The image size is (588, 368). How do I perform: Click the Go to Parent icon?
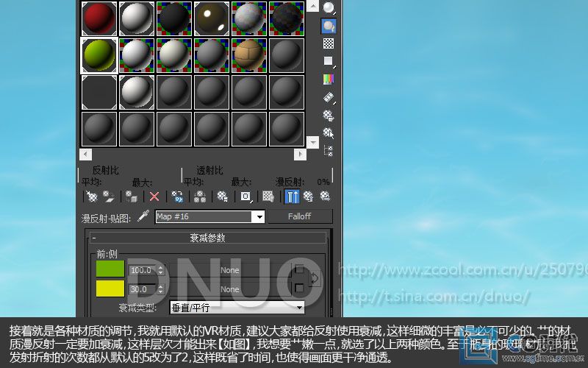click(x=308, y=197)
